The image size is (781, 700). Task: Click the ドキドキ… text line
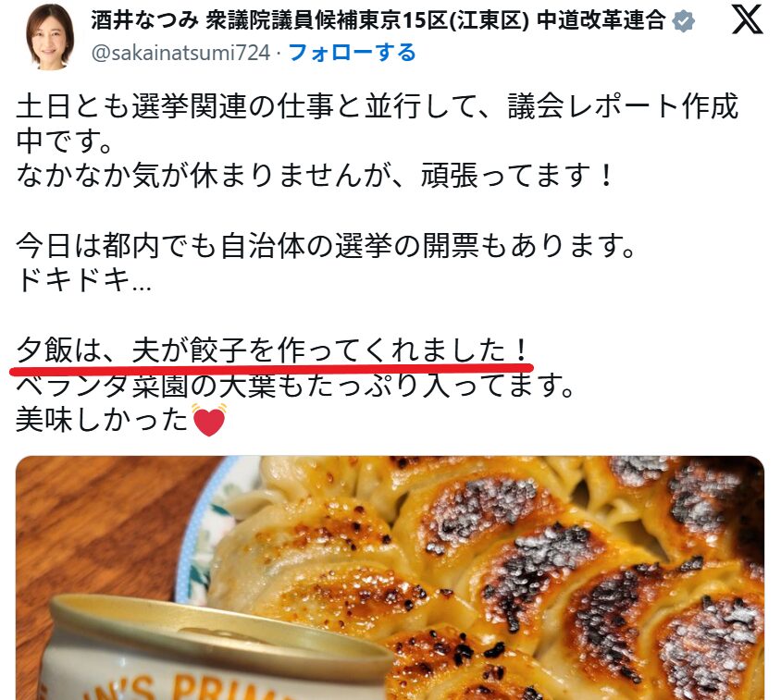tap(83, 280)
